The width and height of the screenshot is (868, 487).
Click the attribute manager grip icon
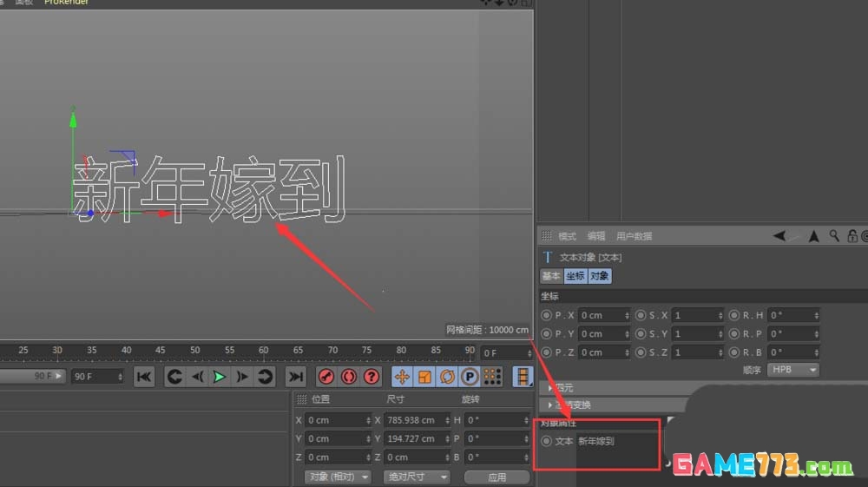(x=546, y=236)
